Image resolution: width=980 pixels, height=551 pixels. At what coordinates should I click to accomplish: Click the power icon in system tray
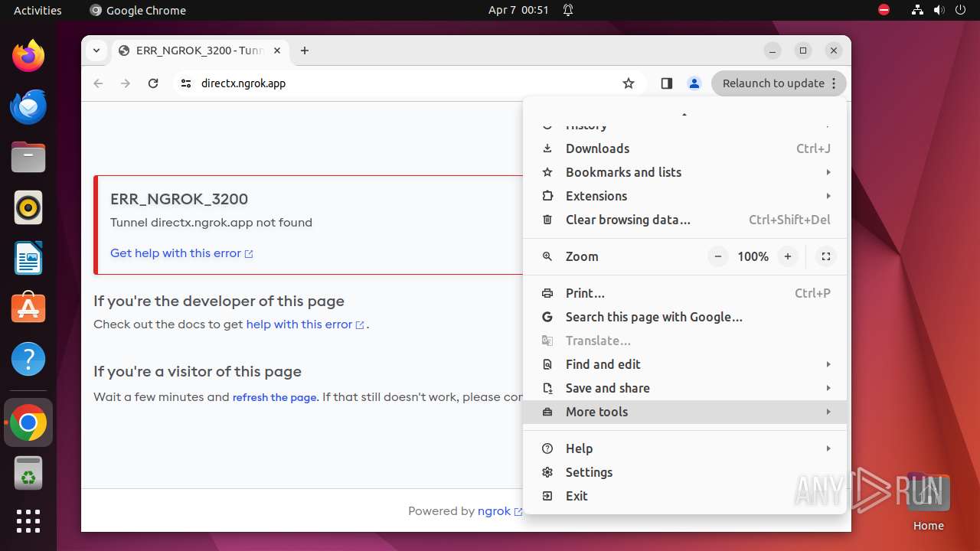click(960, 10)
